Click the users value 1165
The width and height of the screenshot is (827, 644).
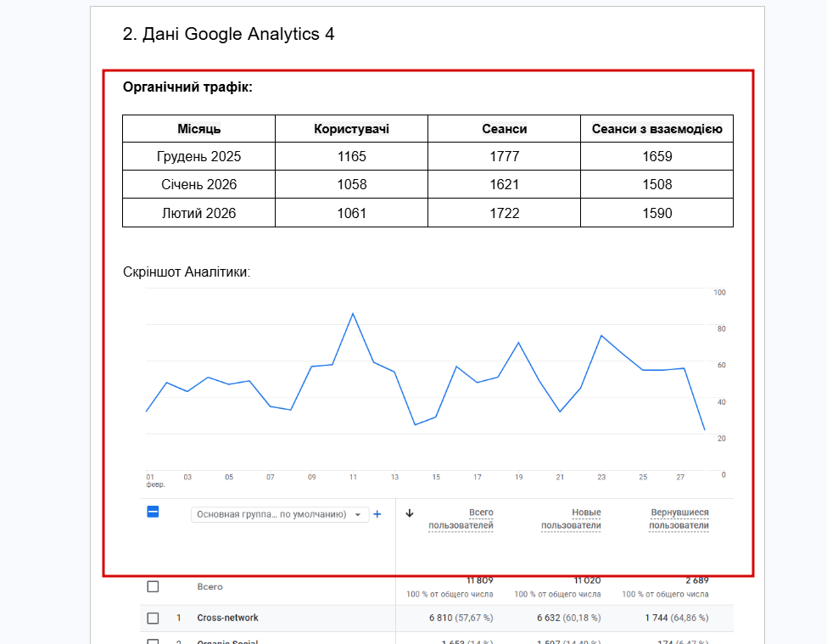point(352,156)
